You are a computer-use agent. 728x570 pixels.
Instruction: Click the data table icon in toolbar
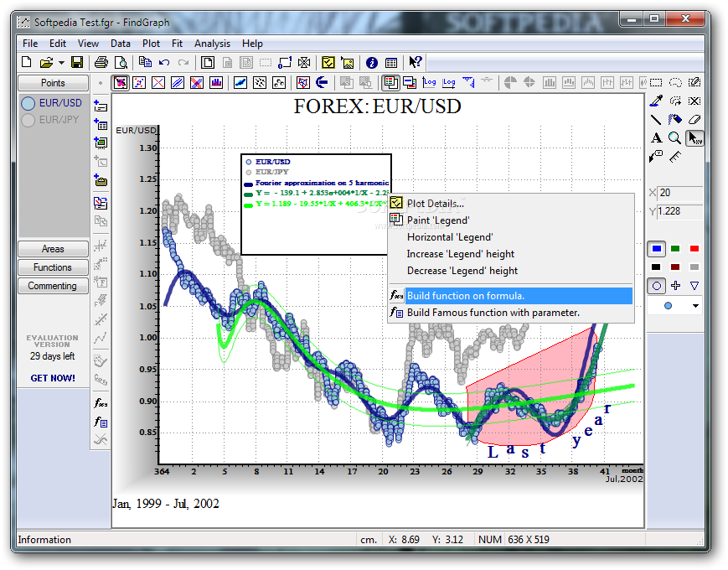pyautogui.click(x=391, y=62)
